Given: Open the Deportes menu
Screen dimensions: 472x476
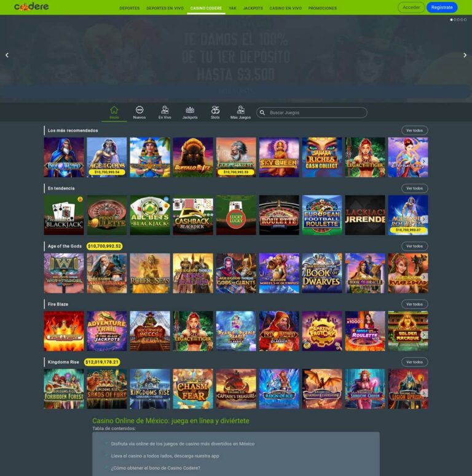Looking at the screenshot, I should click(x=130, y=8).
